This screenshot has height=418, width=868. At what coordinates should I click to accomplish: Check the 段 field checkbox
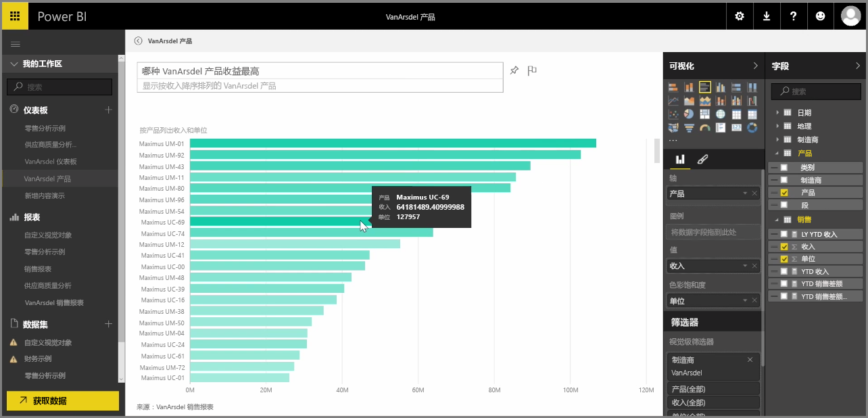pos(784,205)
